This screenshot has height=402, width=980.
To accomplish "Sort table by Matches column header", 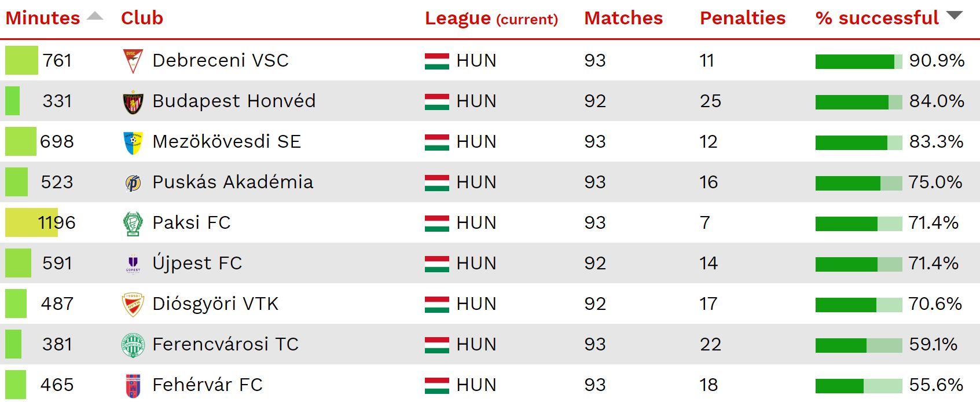I will [623, 18].
